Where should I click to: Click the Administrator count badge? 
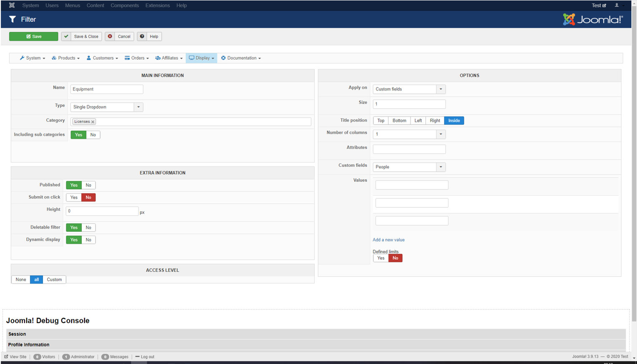66,357
